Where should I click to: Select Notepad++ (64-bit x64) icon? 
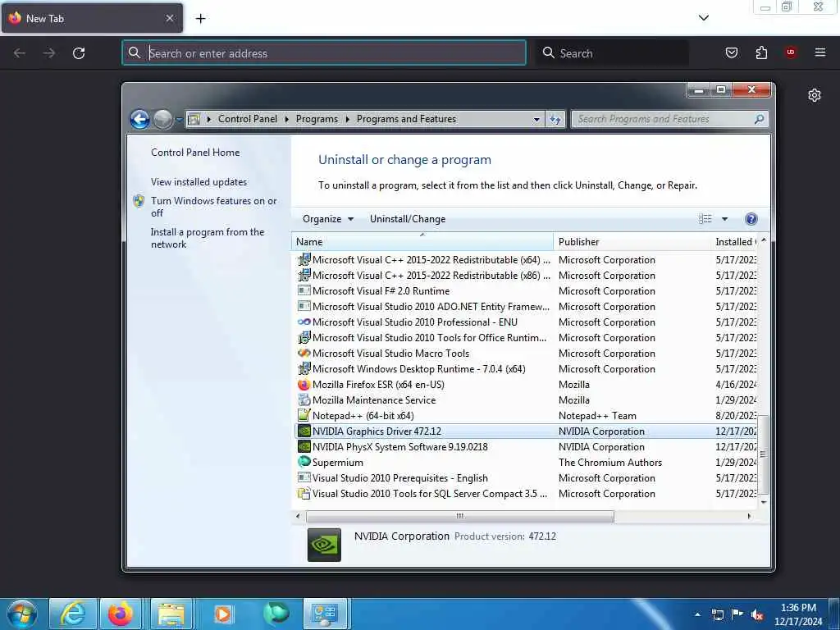[x=304, y=416]
